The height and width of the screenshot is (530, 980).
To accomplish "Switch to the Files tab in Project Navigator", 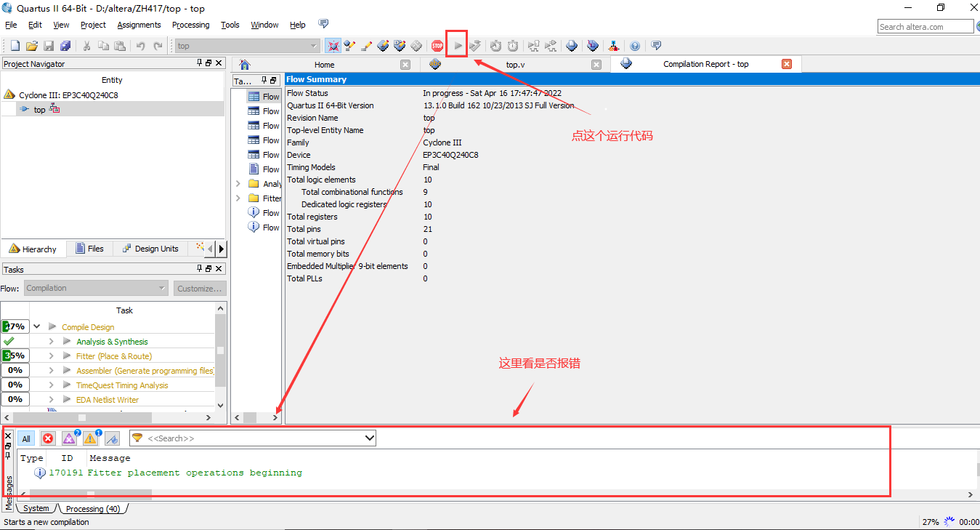I will click(89, 249).
